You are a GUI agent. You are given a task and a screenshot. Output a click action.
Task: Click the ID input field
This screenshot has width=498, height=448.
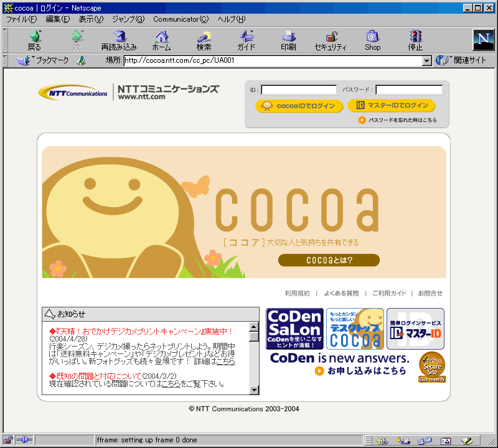tap(299, 90)
